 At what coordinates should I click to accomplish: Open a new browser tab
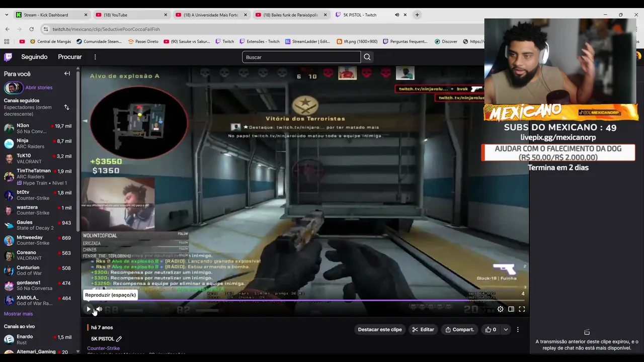(417, 15)
